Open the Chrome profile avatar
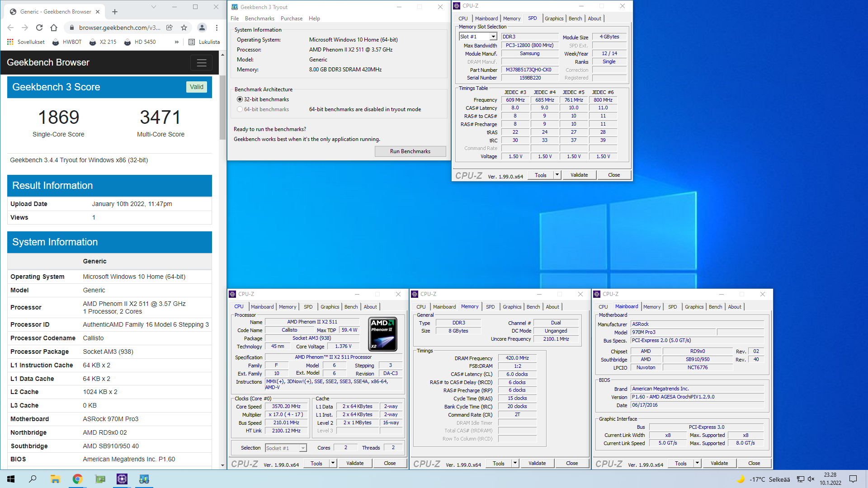Viewport: 868px width, 488px height. pos(202,28)
